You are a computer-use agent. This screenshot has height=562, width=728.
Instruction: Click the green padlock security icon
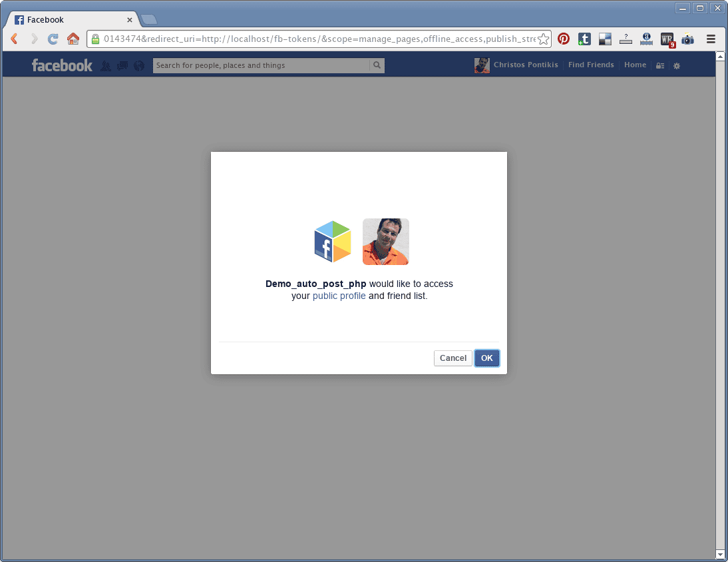pyautogui.click(x=95, y=39)
